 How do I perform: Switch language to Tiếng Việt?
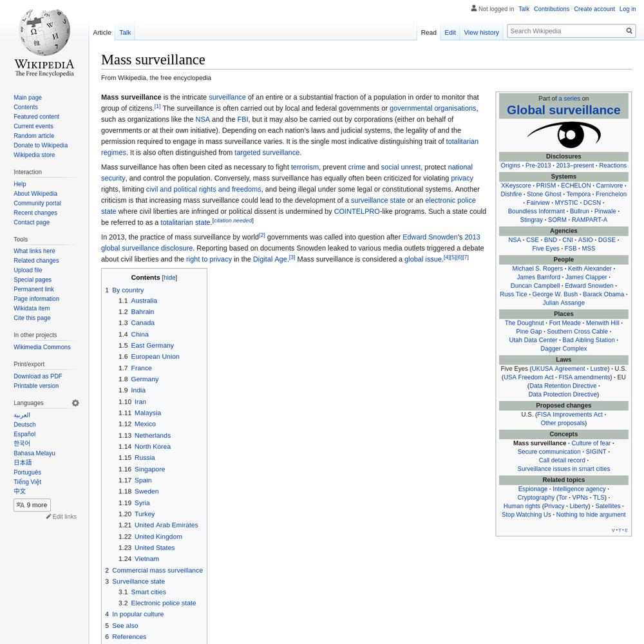[27, 482]
